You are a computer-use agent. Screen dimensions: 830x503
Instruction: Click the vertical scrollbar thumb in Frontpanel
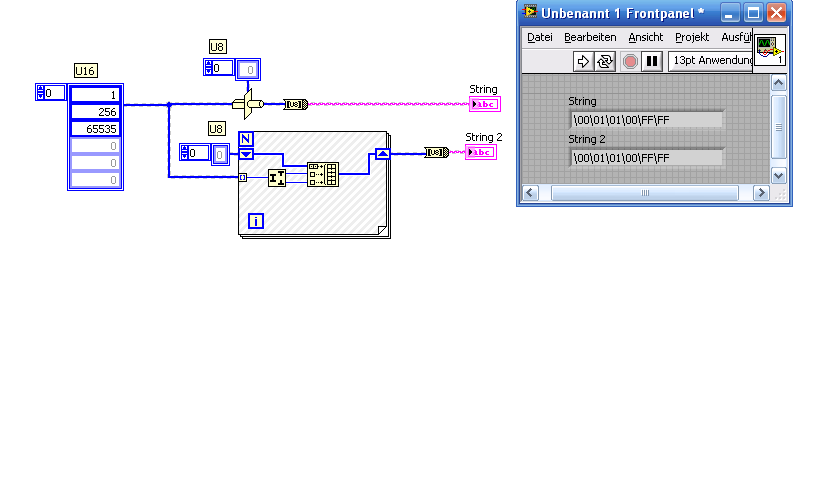tap(778, 127)
